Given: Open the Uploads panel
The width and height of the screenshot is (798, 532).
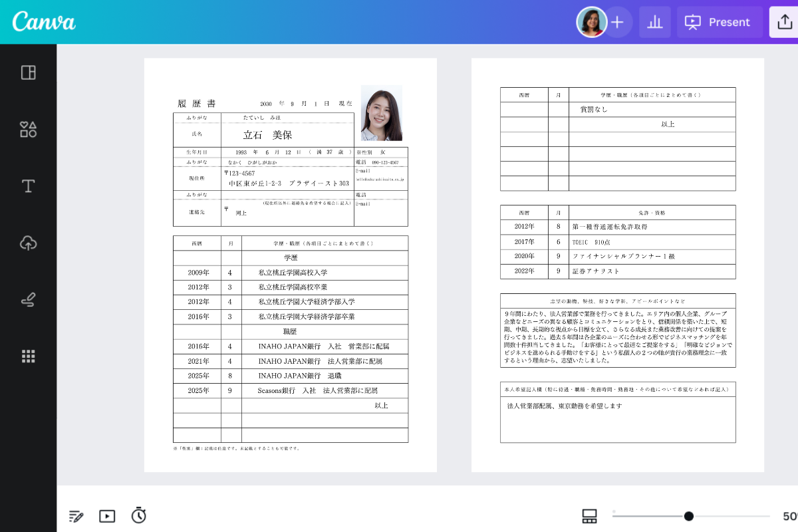Looking at the screenshot, I should [28, 243].
